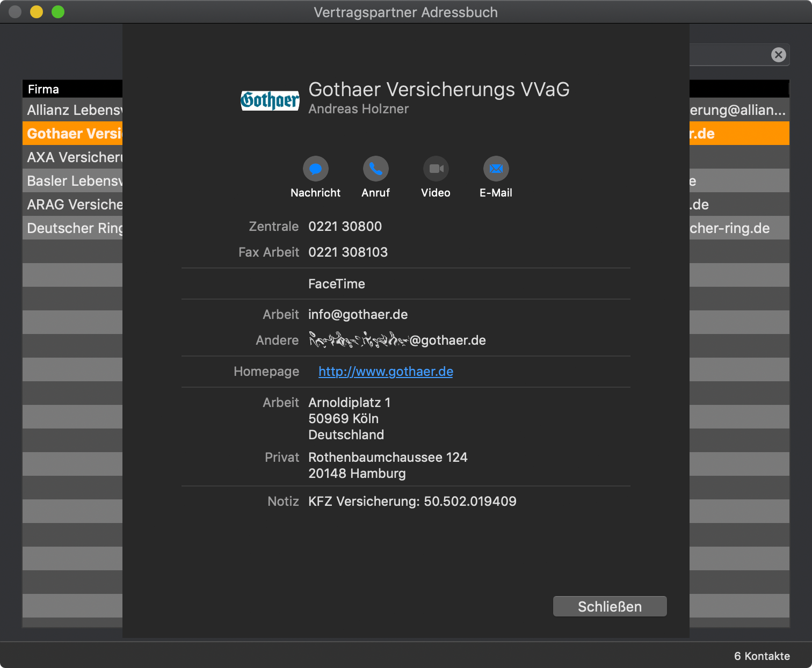Click the KFZ Versicherung note text

(x=412, y=502)
